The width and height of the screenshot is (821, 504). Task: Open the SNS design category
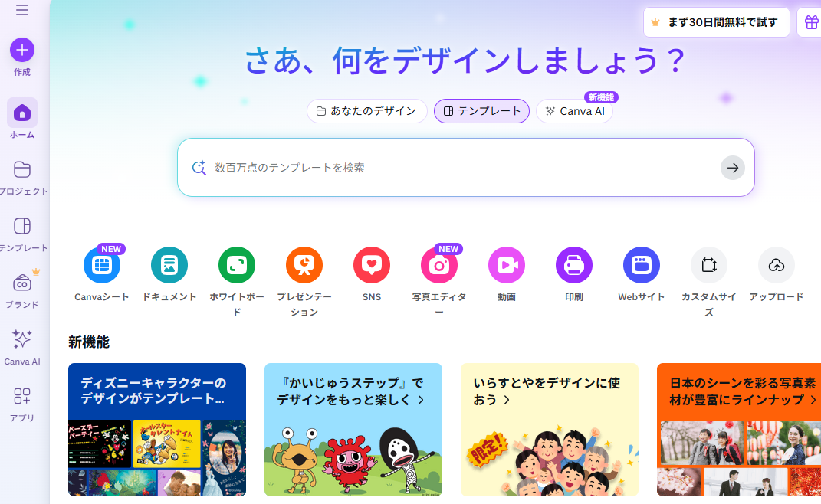click(x=372, y=265)
